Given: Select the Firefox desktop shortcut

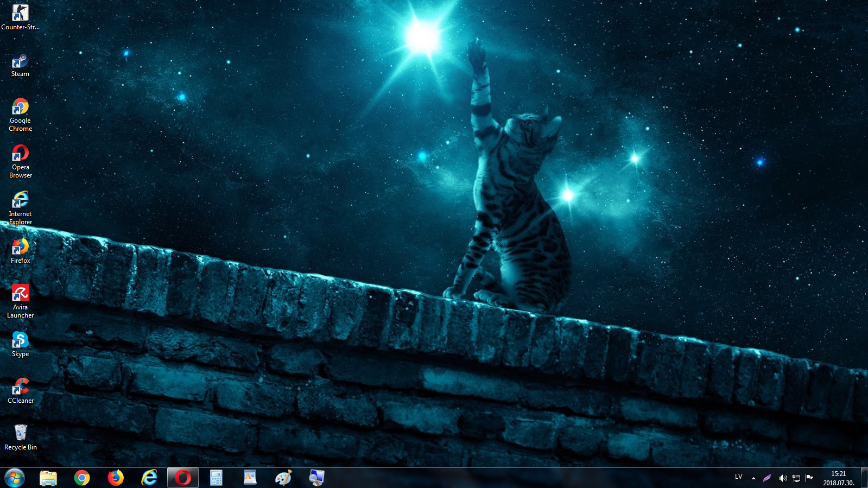Looking at the screenshot, I should [x=20, y=251].
